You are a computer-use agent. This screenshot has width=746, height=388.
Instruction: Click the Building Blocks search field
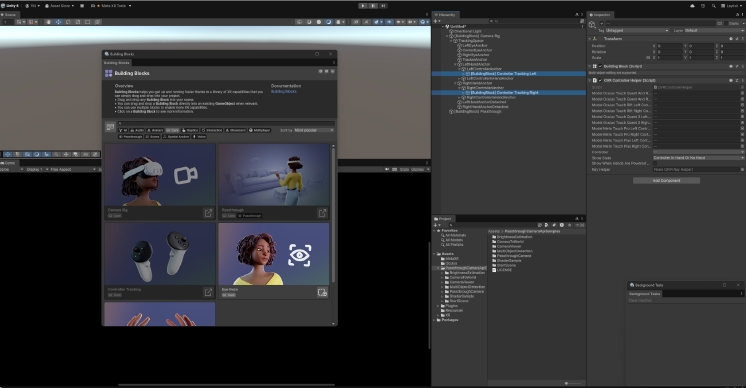(226, 124)
